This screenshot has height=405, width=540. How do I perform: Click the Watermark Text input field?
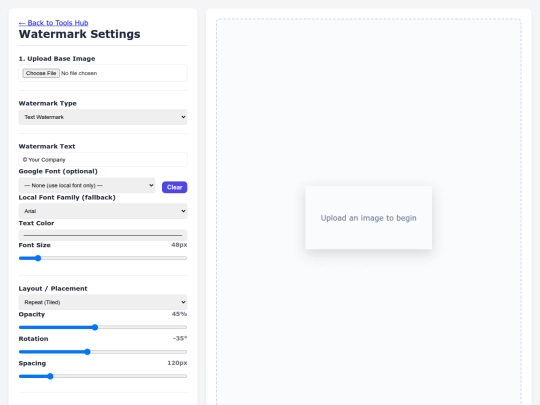[103, 159]
